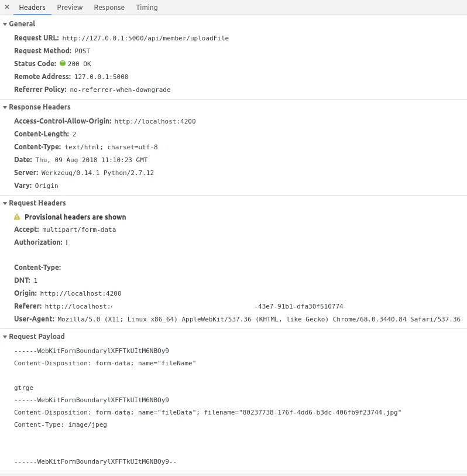Image resolution: width=467 pixels, height=476 pixels.
Task: Collapse the General section
Action: tap(5, 24)
